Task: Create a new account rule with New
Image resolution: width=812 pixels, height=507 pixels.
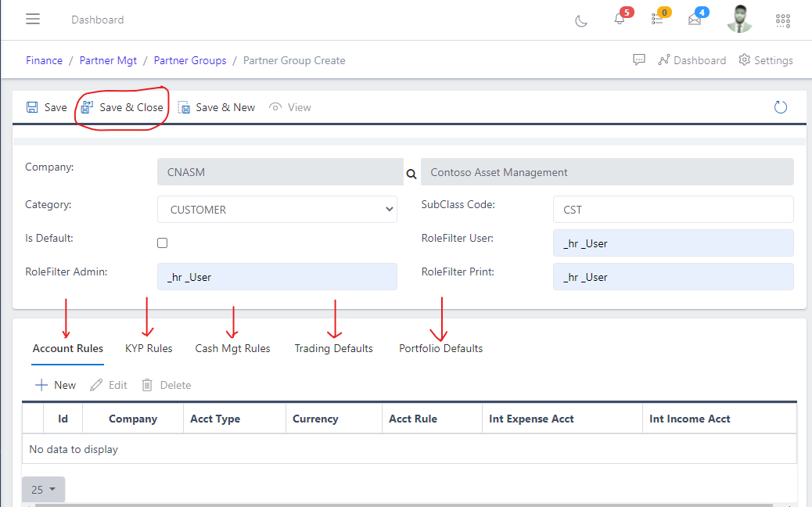Action: (x=55, y=384)
